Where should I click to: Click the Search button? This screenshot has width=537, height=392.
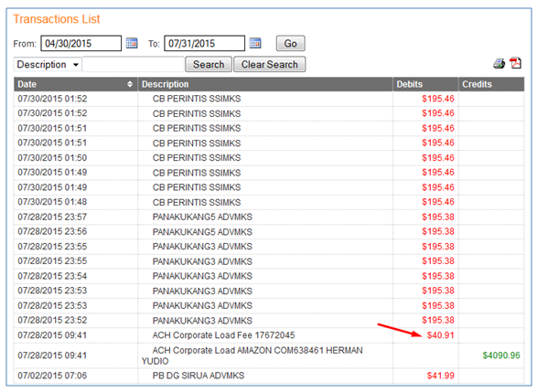coord(209,64)
